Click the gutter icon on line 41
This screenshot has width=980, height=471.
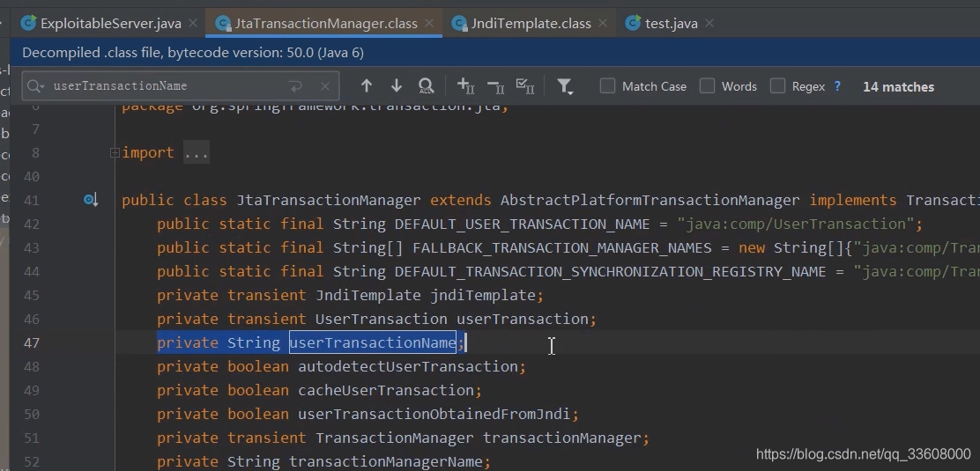[91, 200]
